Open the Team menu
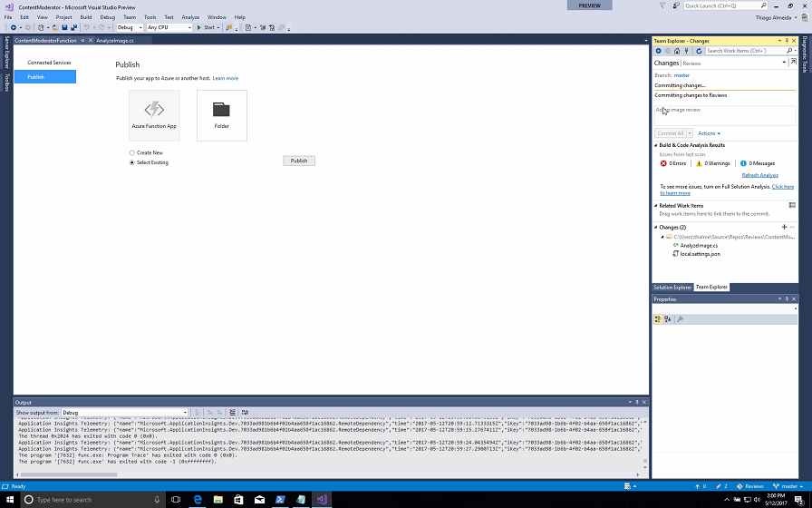This screenshot has height=508, width=812. coord(130,17)
